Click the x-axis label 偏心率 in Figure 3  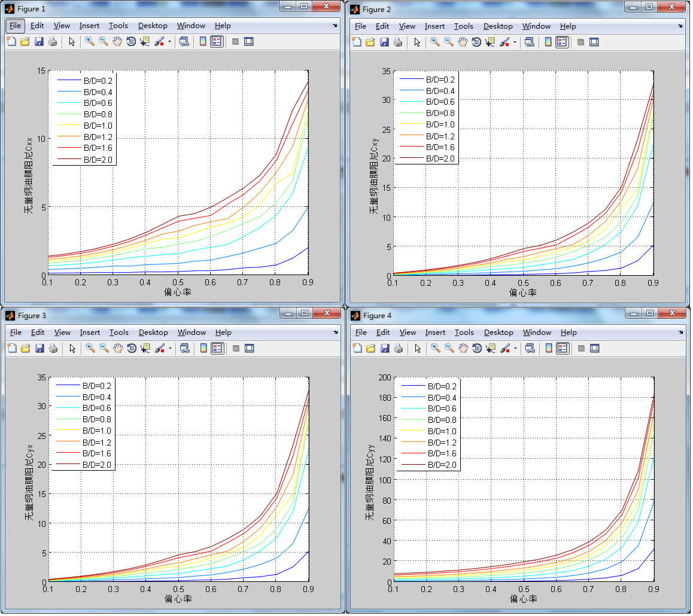[178, 599]
